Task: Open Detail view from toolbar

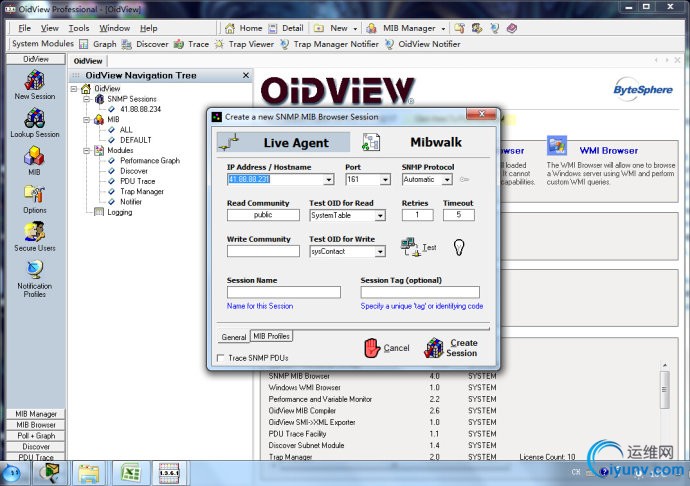Action: tap(286, 28)
